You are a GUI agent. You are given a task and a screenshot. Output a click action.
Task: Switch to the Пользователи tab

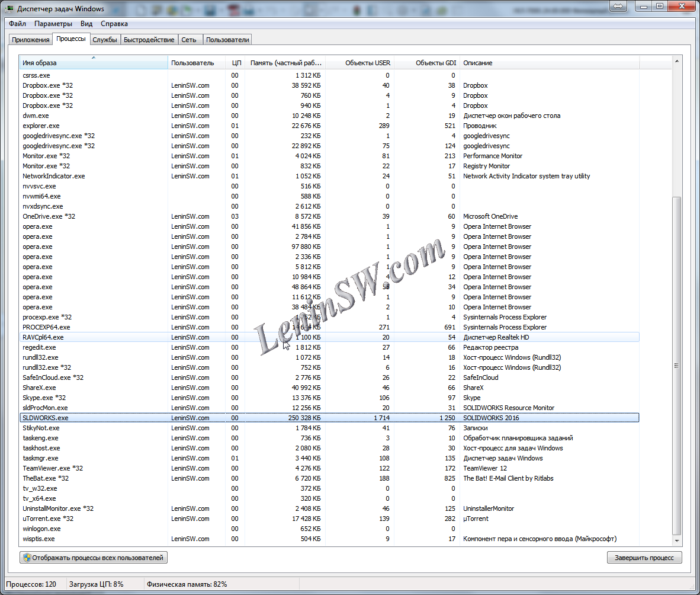pyautogui.click(x=227, y=39)
